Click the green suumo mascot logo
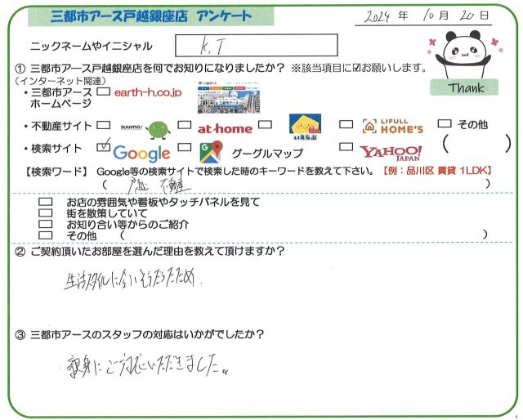This screenshot has height=420, width=523. 157,128
